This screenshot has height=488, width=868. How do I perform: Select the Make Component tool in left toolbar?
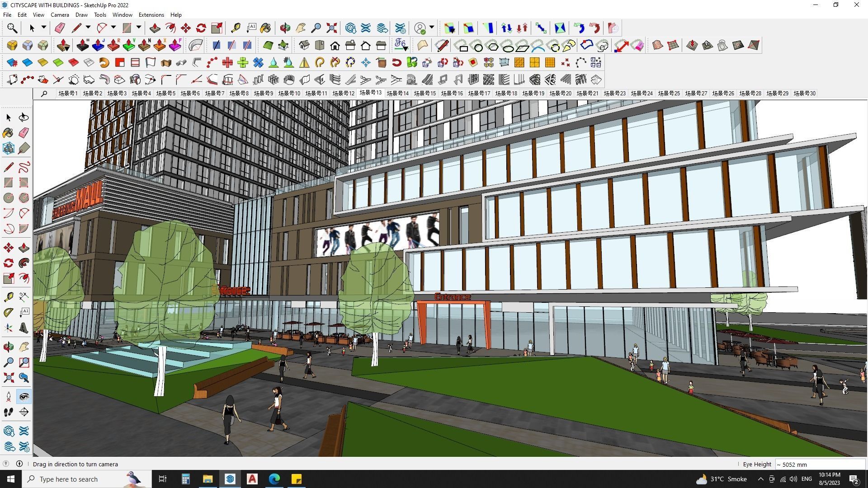pos(9,148)
